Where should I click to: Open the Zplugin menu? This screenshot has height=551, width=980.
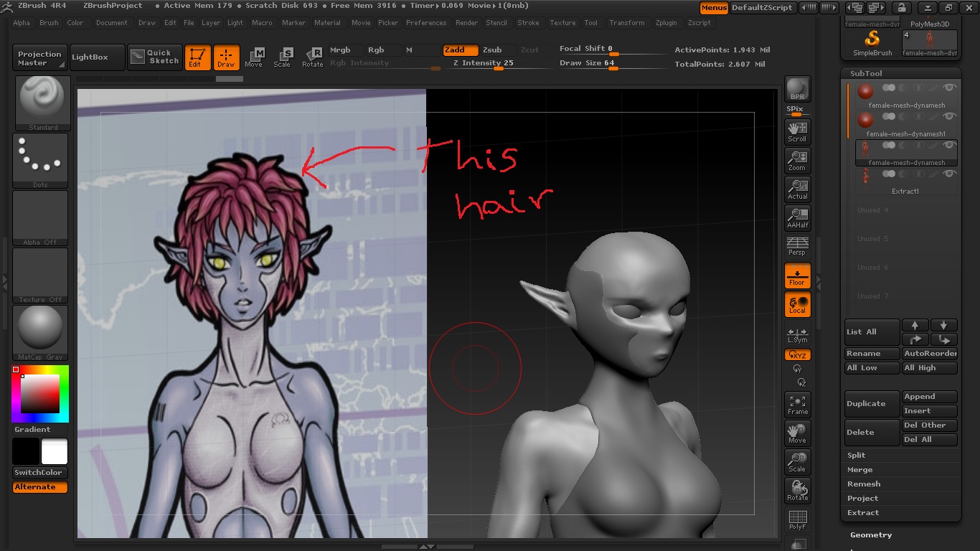click(x=666, y=23)
